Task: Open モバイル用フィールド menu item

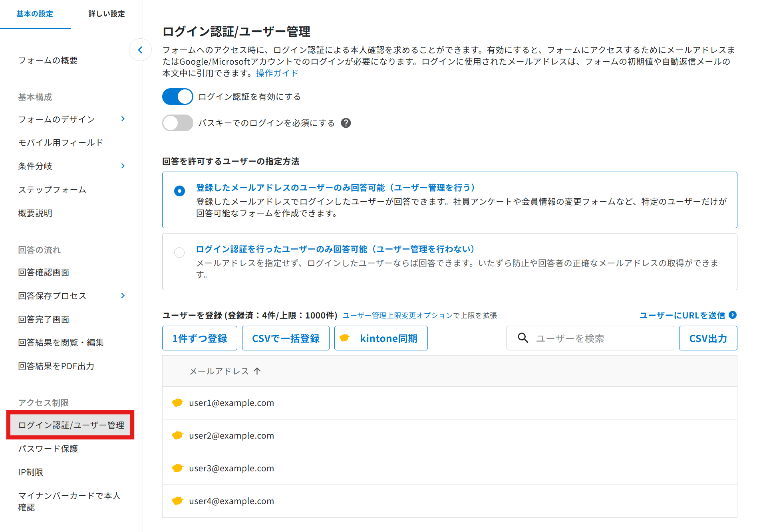Action: 61,142
